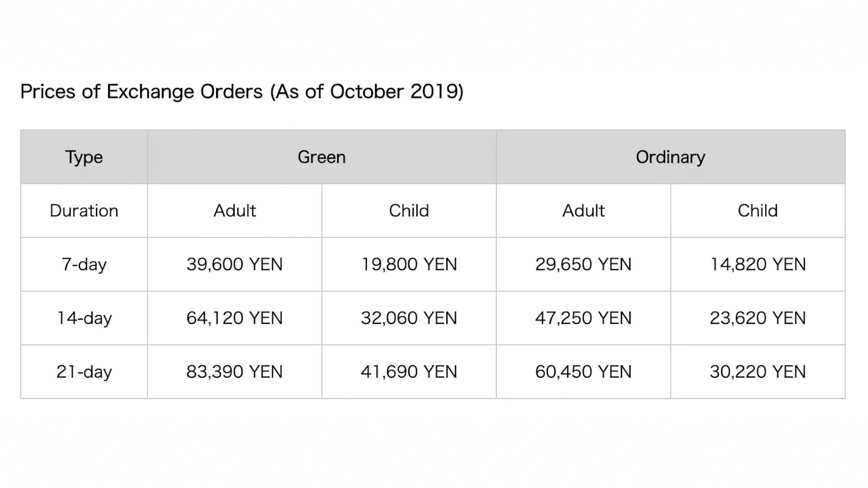Click Child cell under Green
The height and width of the screenshot is (488, 868).
coord(409,211)
